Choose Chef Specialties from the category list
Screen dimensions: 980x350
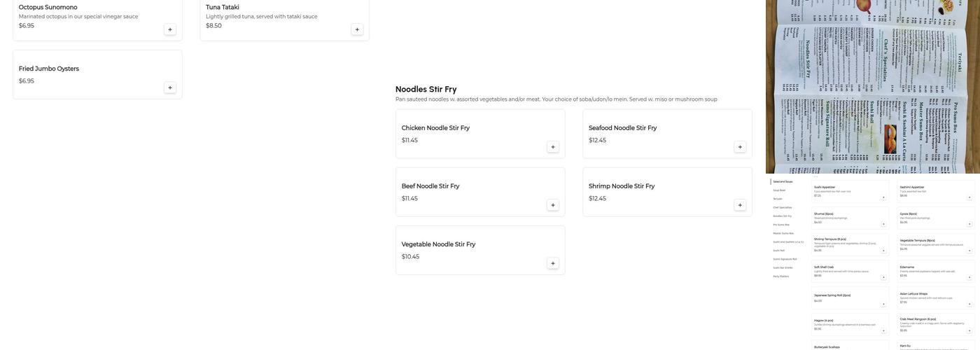pos(783,207)
